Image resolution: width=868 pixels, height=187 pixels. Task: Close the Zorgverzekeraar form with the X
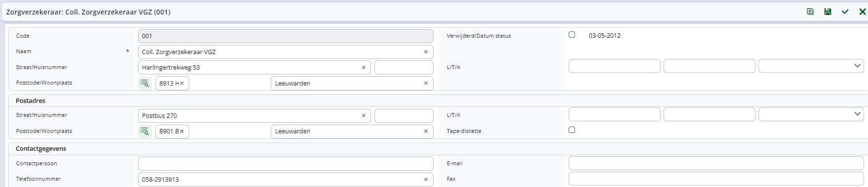tap(862, 12)
